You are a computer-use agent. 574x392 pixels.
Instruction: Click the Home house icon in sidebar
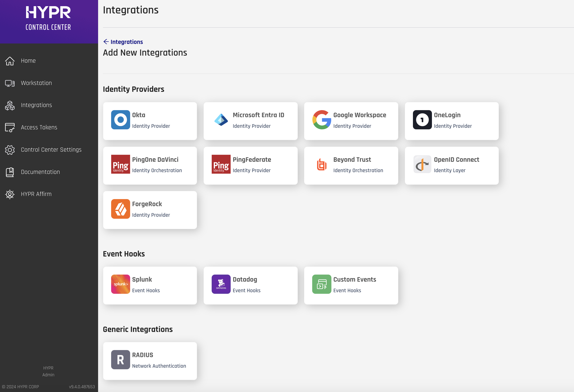point(10,61)
